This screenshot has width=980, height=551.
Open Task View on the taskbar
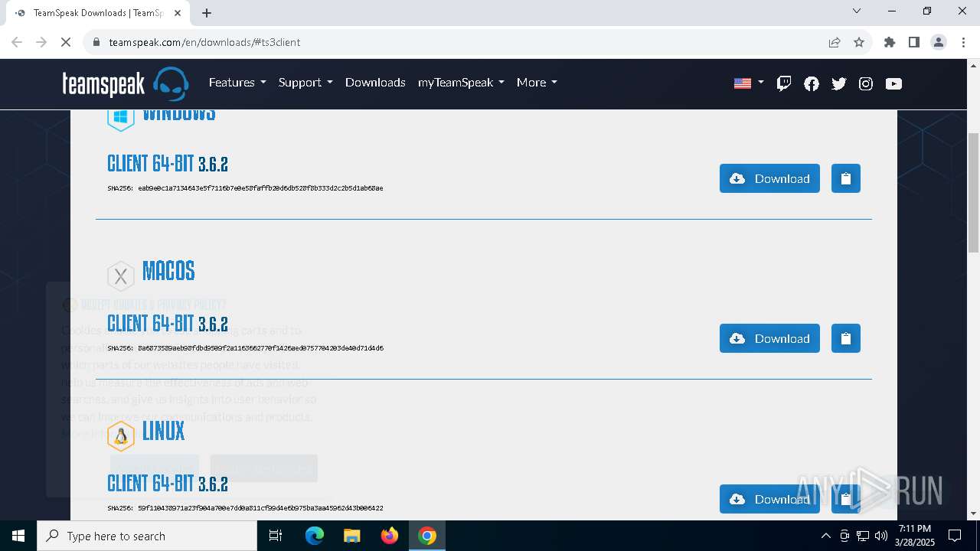pos(276,536)
